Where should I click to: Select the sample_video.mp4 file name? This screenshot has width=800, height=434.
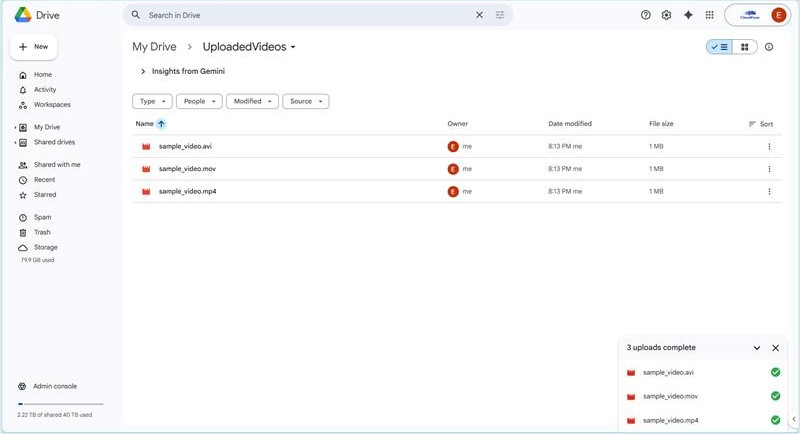(187, 191)
